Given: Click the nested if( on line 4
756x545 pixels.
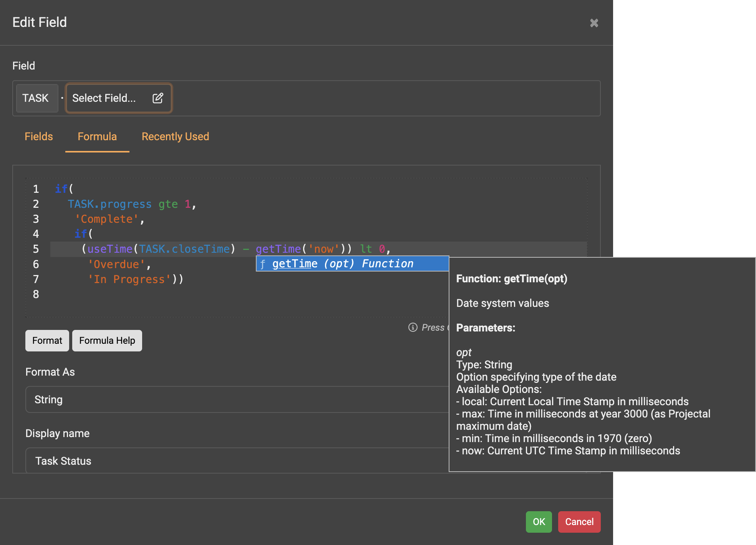Looking at the screenshot, I should [84, 234].
